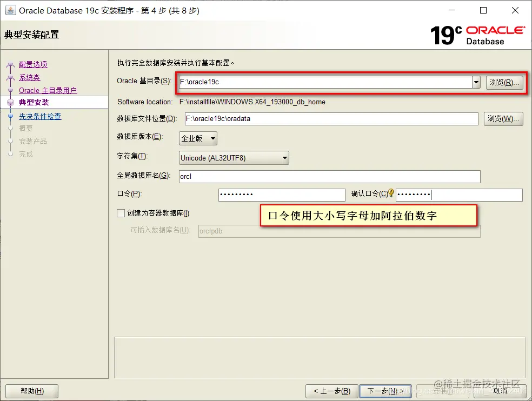Open the Unicode AL32UTF8 charset dropdown

coord(234,158)
